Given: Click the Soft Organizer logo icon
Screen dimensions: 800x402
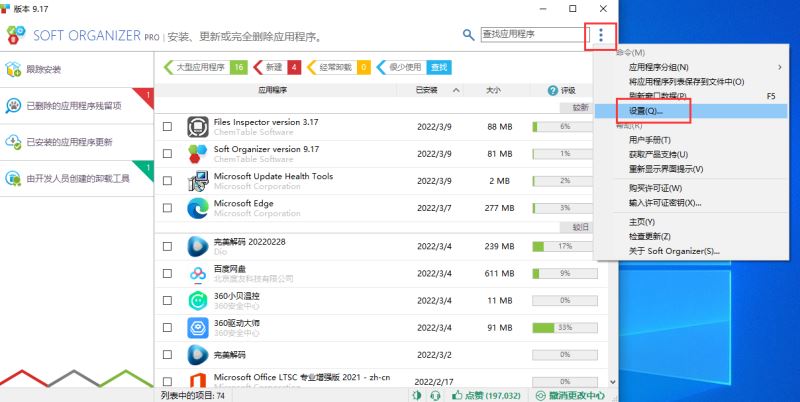Looking at the screenshot, I should (x=16, y=35).
